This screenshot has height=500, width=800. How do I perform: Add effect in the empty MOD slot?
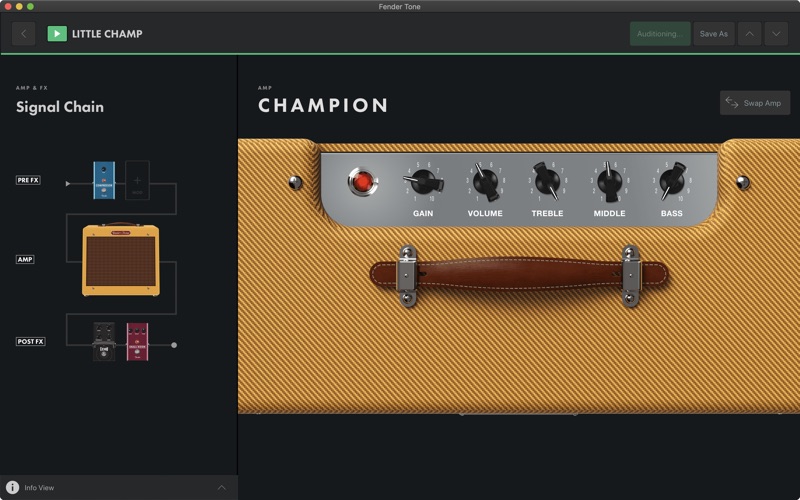point(137,180)
